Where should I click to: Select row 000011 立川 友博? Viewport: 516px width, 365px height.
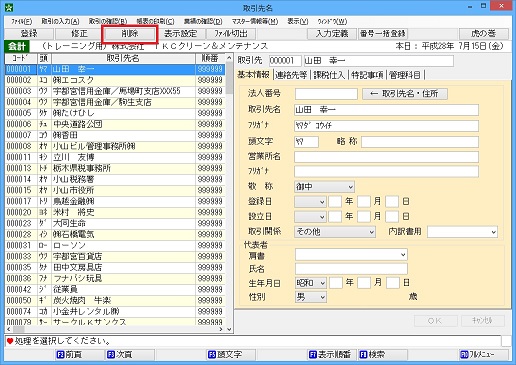[115, 157]
